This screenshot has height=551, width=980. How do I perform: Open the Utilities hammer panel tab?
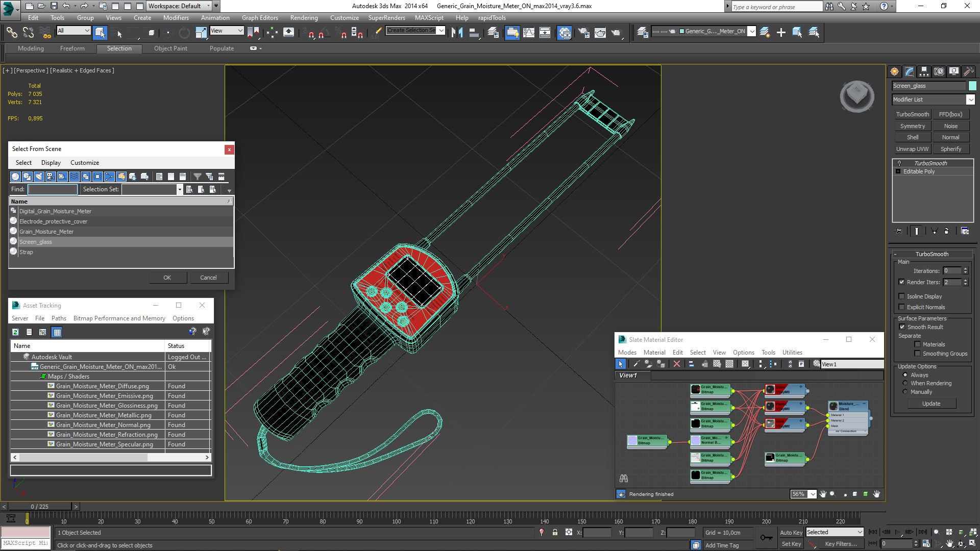tap(968, 71)
